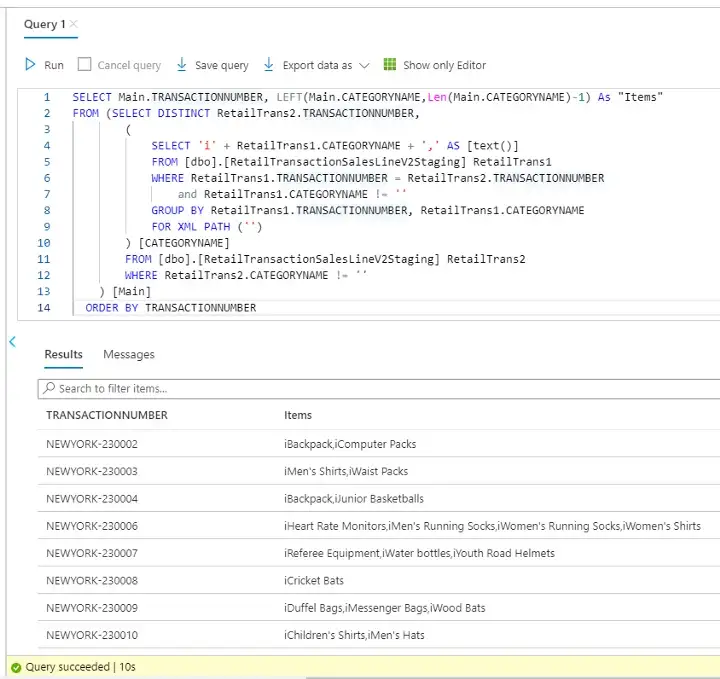
Task: Click the [CATEGORYNAME] alias on line 10
Action: point(184,243)
